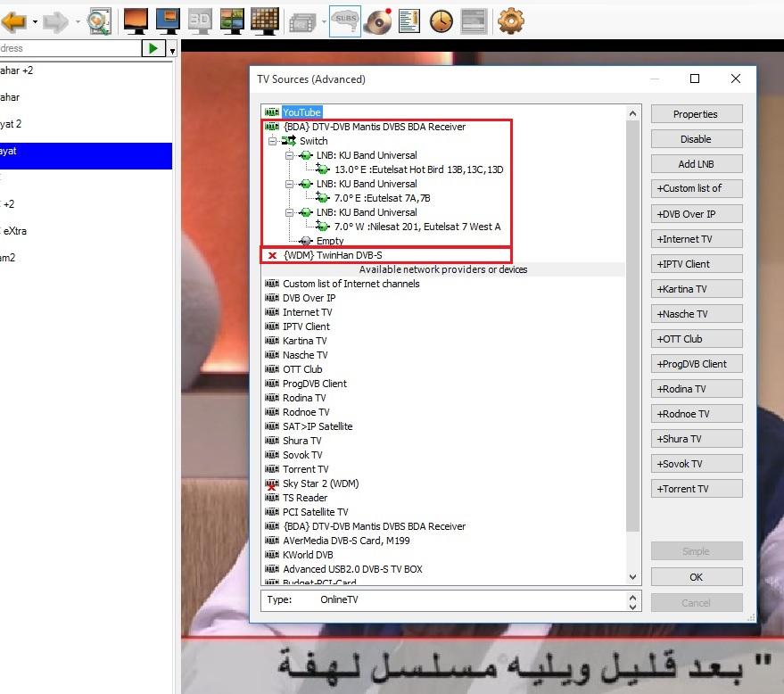Open the magnifier search icon in the toolbar
Viewport: 784px width, 694px height.
pos(99,22)
